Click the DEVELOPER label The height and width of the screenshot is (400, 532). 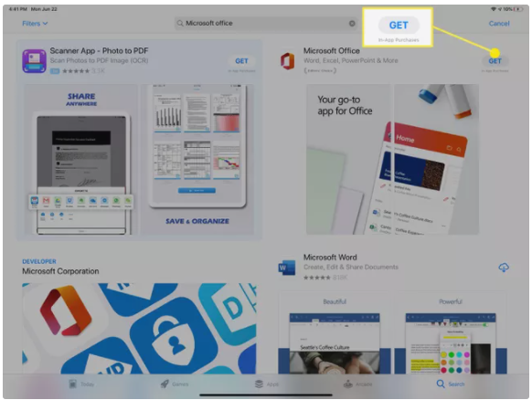pyautogui.click(x=39, y=261)
